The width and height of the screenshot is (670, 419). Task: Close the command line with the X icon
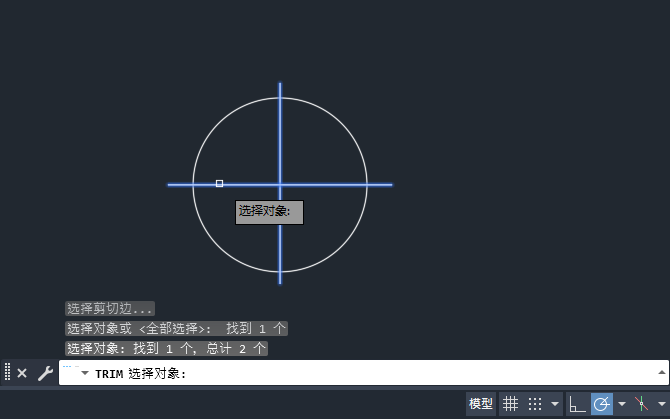pos(22,373)
